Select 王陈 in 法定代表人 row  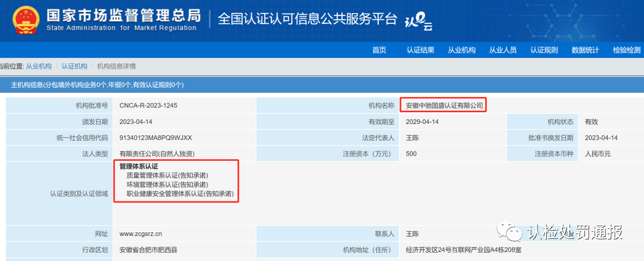pyautogui.click(x=413, y=138)
